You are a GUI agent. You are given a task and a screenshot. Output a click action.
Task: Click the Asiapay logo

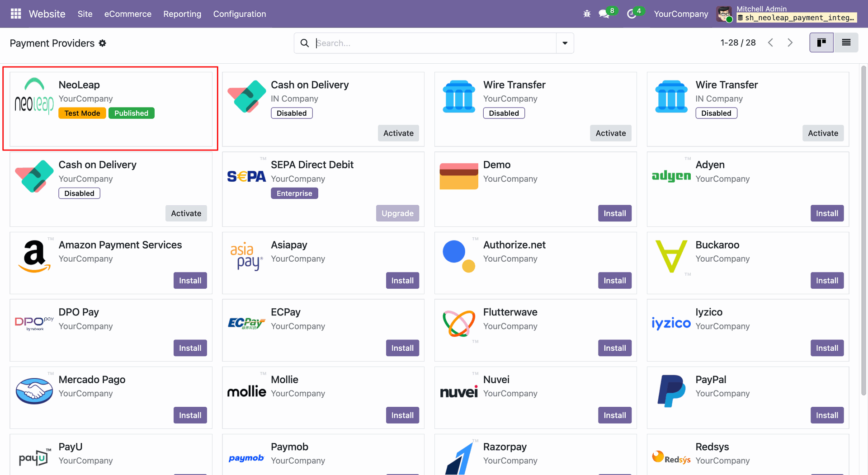coord(246,256)
